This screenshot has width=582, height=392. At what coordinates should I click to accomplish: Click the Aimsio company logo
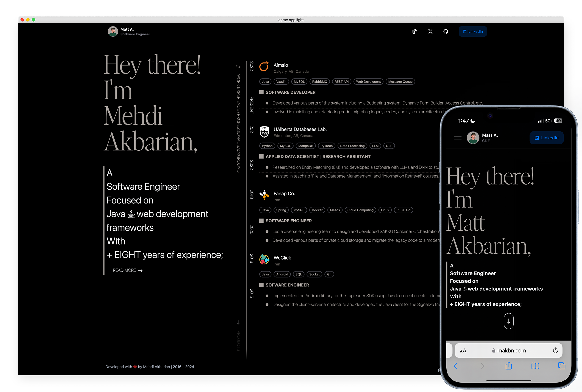point(264,67)
